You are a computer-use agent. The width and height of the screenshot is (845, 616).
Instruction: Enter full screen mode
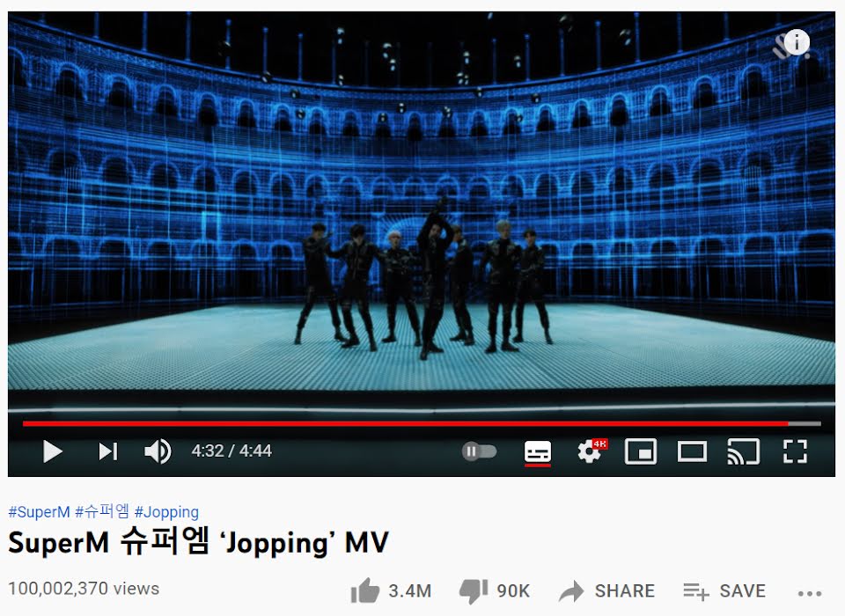coord(795,451)
